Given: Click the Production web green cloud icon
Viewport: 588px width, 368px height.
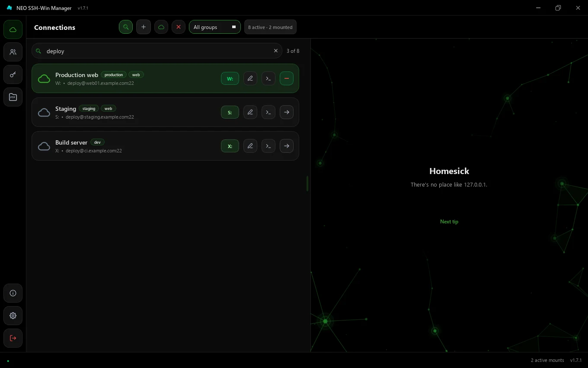Looking at the screenshot, I should pos(44,78).
